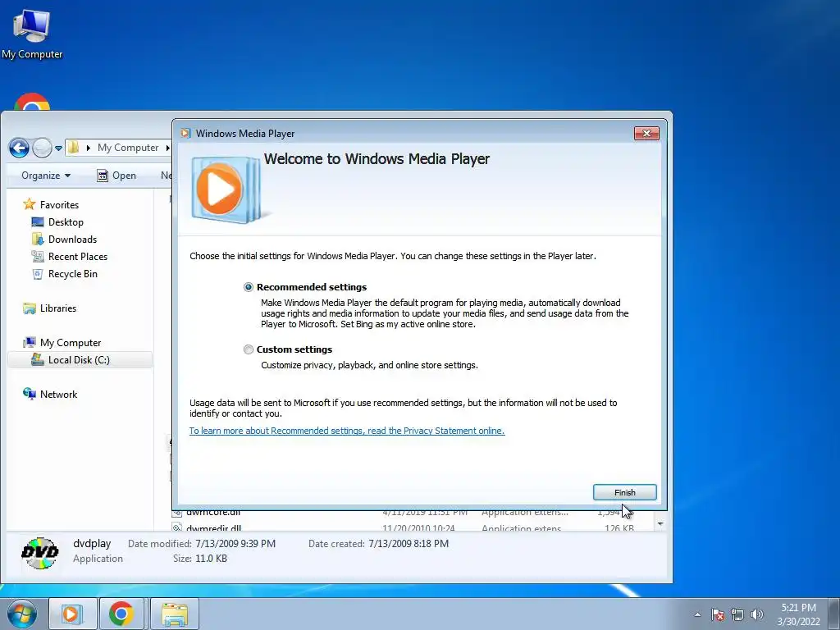840x630 pixels.
Task: Click the Chrome desktop shortcut icon
Action: pyautogui.click(x=32, y=103)
